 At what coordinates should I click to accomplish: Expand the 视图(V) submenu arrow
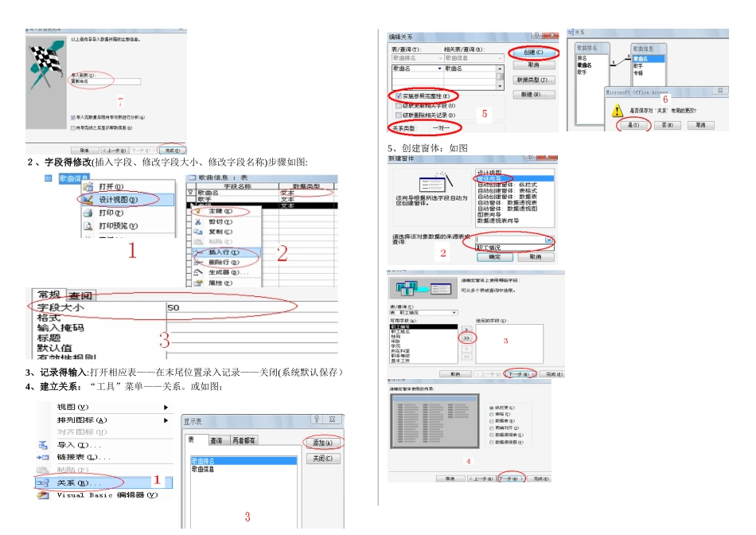tap(166, 407)
